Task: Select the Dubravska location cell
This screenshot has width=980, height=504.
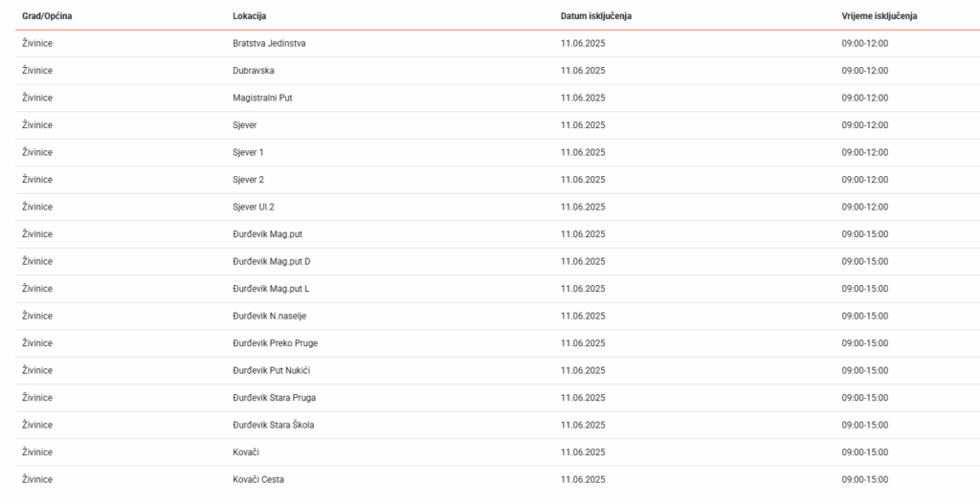Action: [x=254, y=71]
